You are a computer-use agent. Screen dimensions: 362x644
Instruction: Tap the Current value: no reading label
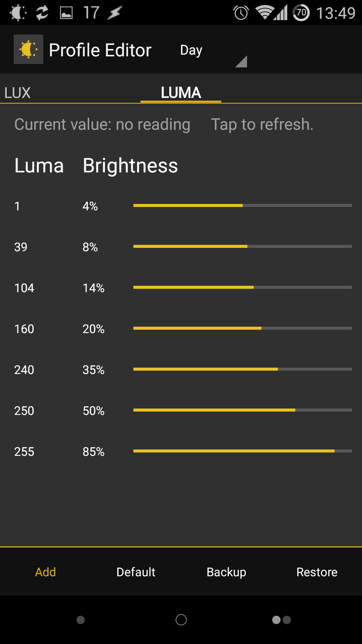click(102, 124)
